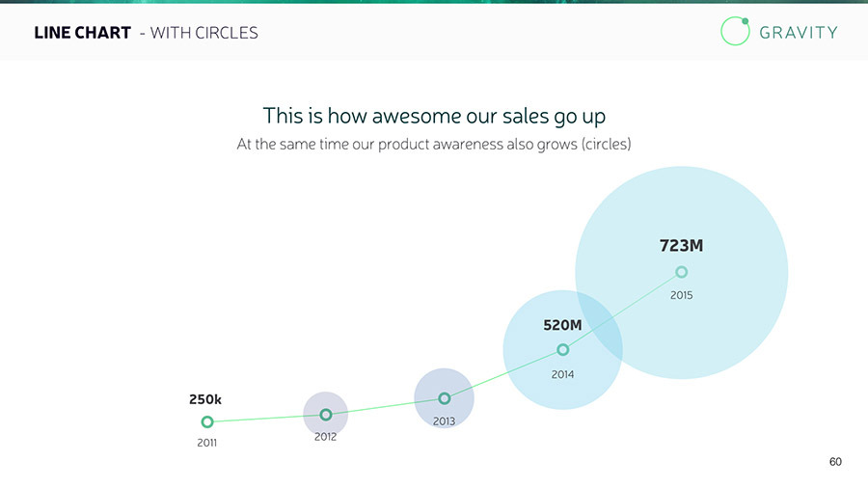Screen dimensions: 868x488
Task: Click the 2014 year label
Action: pos(563,373)
